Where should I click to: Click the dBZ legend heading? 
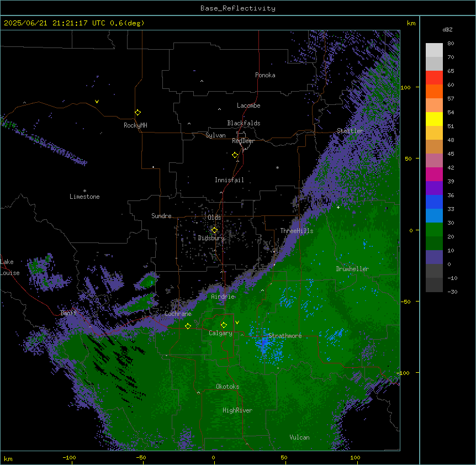[x=447, y=30]
